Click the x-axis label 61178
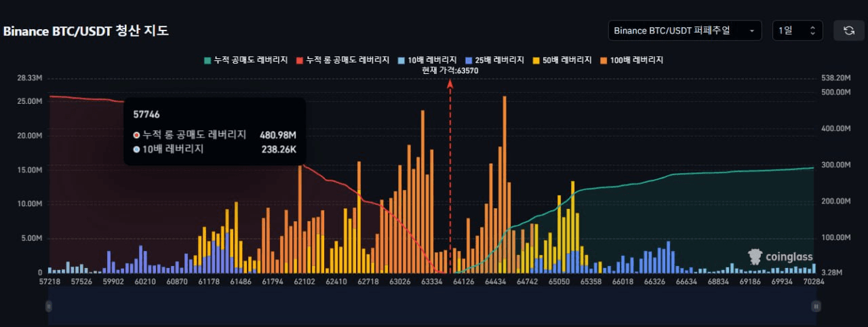 210,282
